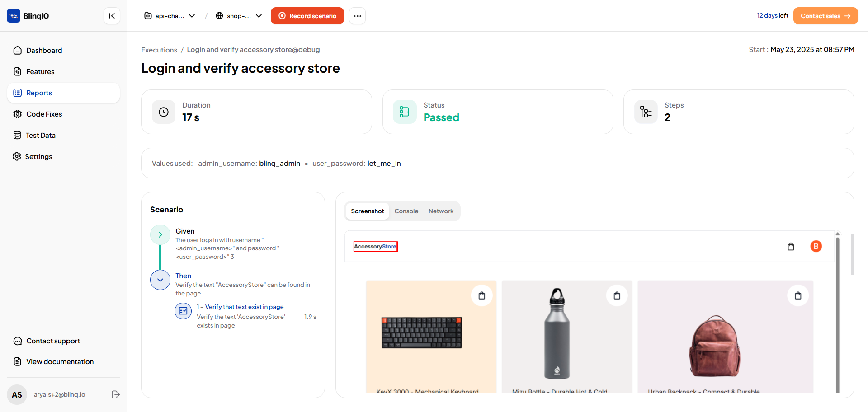The height and width of the screenshot is (412, 868).
Task: Click the bag icon on the Urban Backpack card
Action: 798,295
